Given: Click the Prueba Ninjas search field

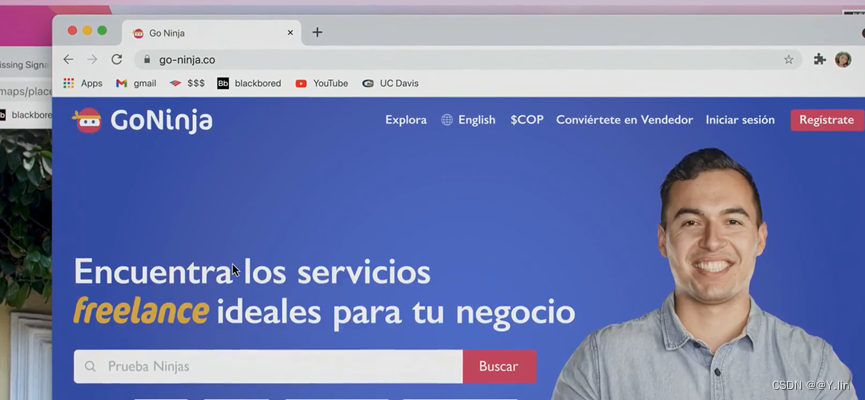Looking at the screenshot, I should (268, 366).
